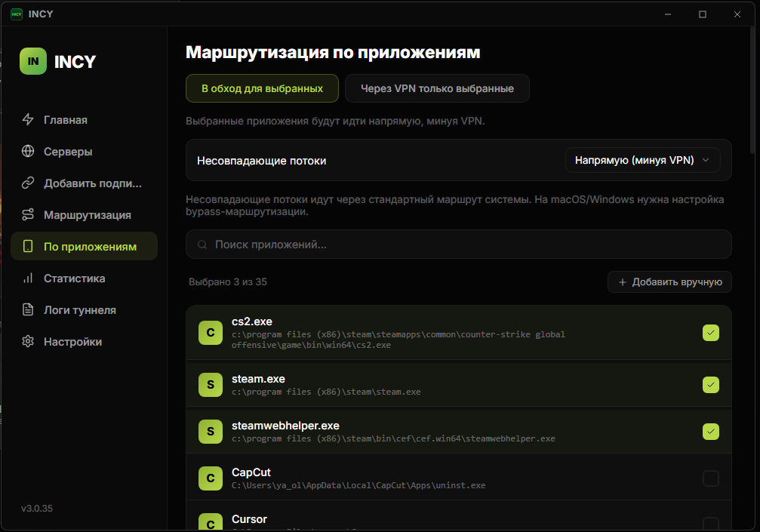Uncheck cs2.exe checkbox

coord(710,333)
